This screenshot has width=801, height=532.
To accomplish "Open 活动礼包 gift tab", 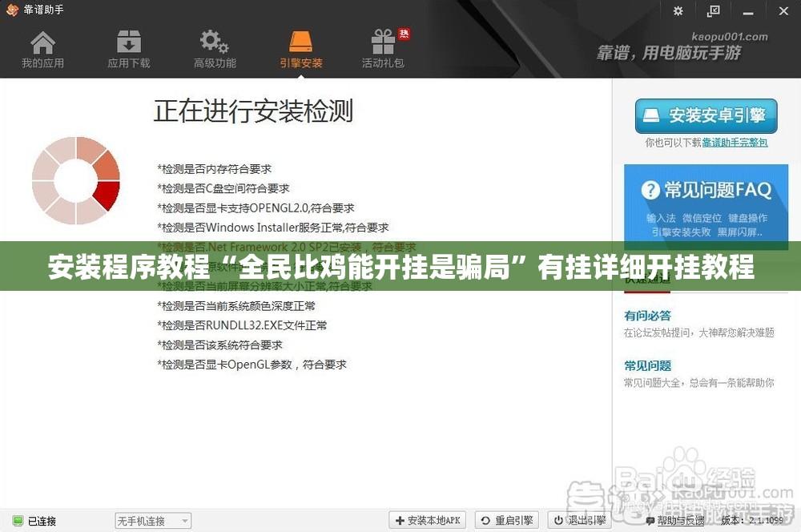I will point(383,50).
